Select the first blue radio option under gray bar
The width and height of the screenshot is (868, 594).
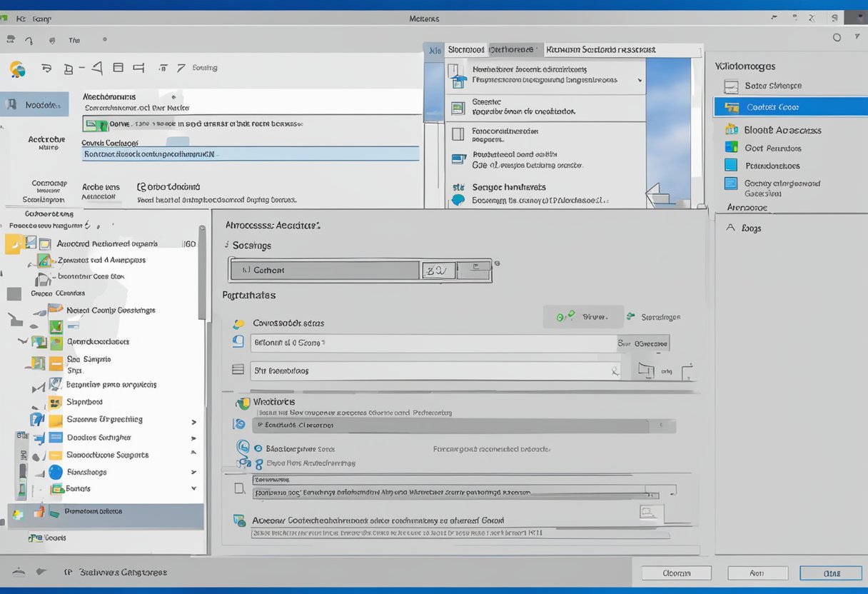click(243, 448)
